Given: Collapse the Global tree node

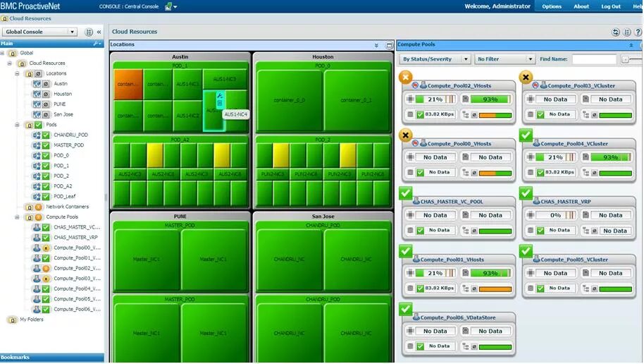Looking at the screenshot, I should coord(2,53).
